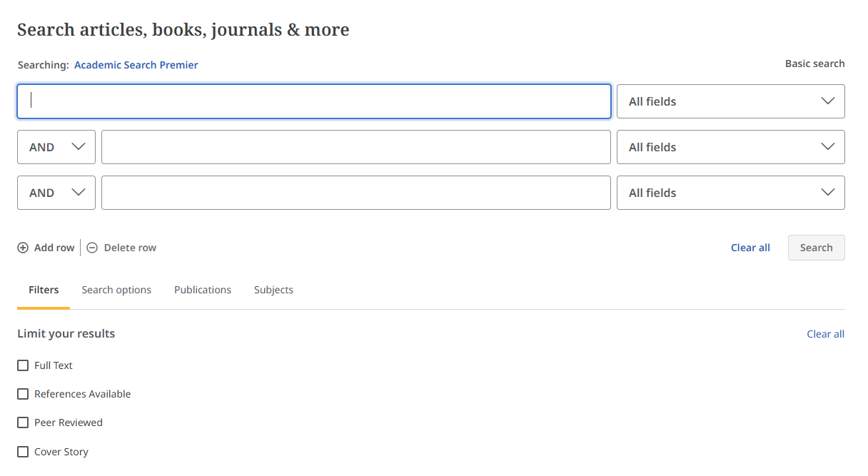The image size is (868, 476).
Task: Open the Academic Search Premier link
Action: (136, 64)
